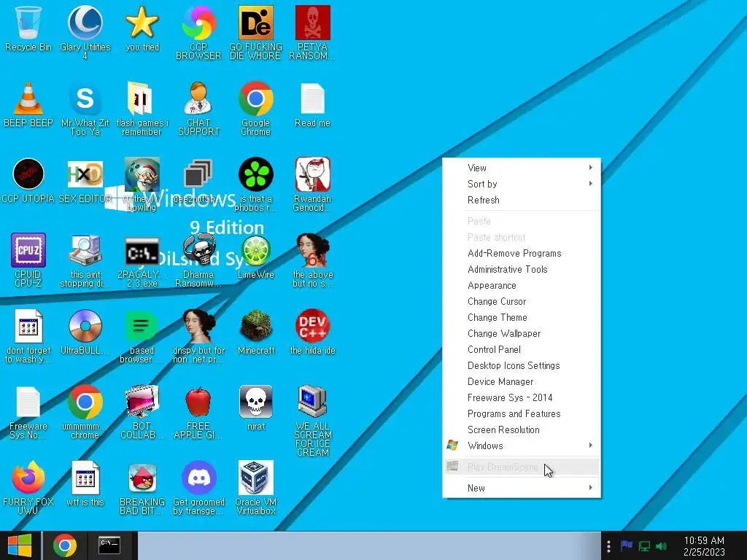Open Screen Resolution from context menu
This screenshot has height=560, width=747.
(x=521, y=429)
